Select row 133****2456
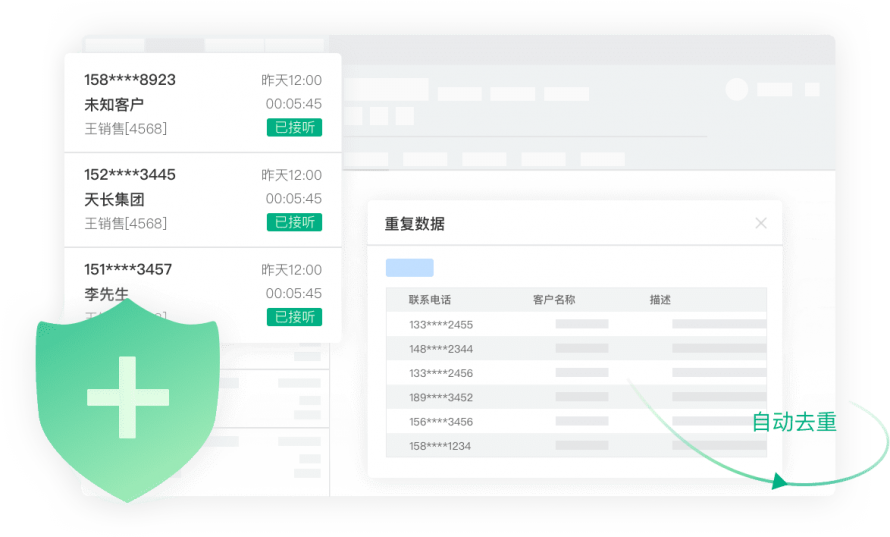Viewport: 890px width, 537px height. 576,373
